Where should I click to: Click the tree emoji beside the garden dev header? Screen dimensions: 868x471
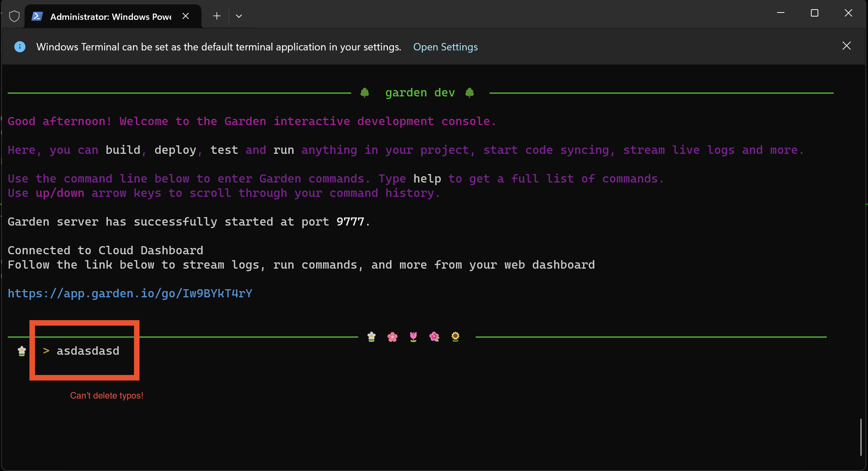[x=364, y=92]
